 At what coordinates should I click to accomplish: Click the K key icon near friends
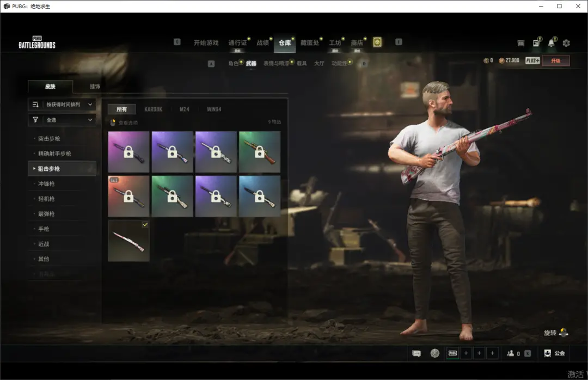(x=528, y=353)
